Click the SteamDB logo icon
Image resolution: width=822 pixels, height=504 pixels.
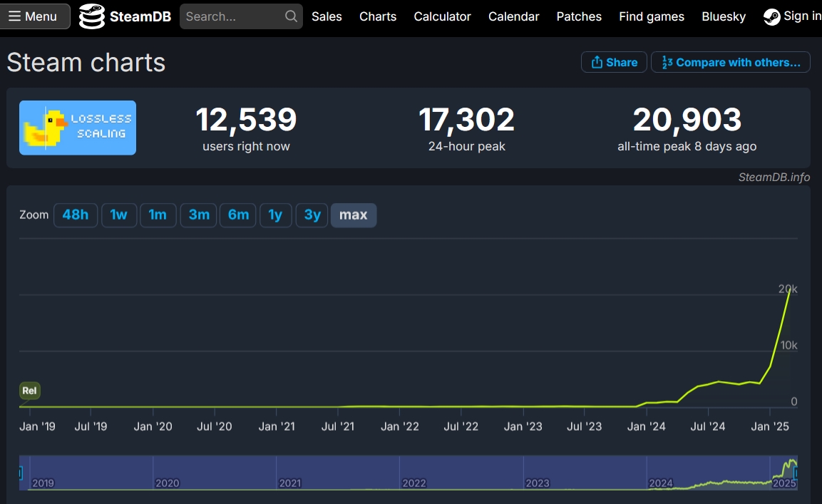click(92, 16)
